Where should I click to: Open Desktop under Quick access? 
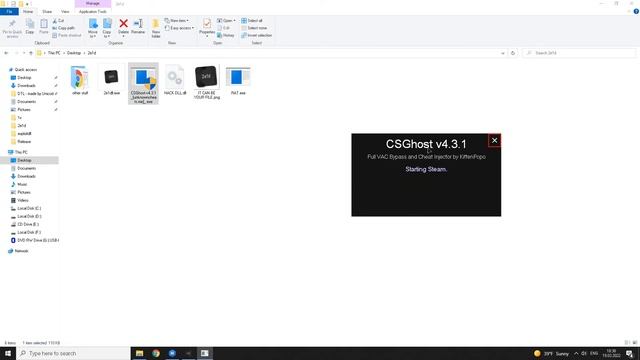click(24, 78)
